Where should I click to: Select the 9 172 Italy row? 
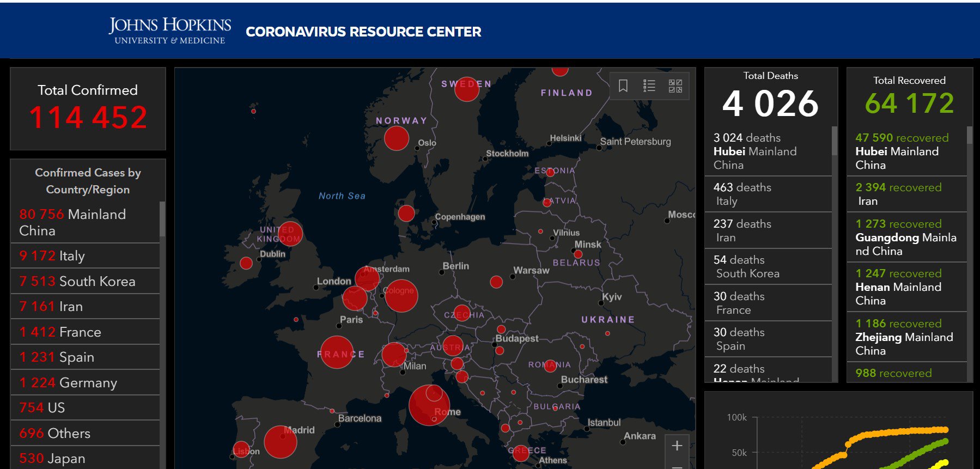(x=85, y=255)
